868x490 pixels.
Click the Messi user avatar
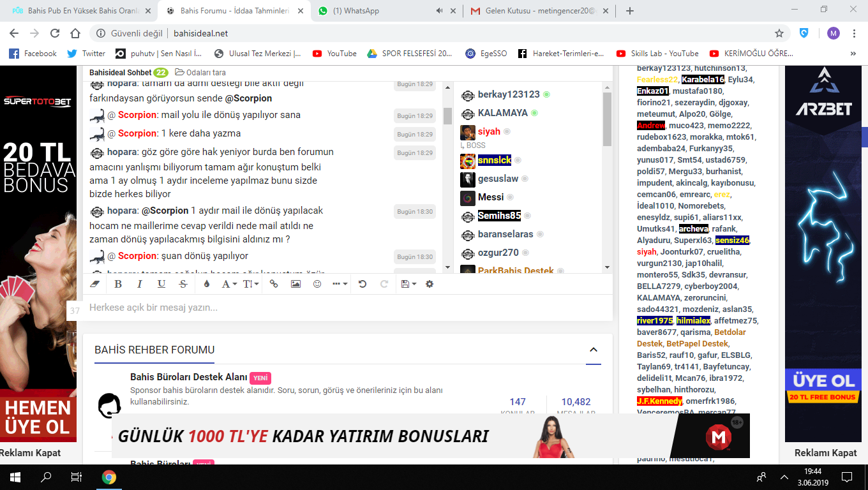pyautogui.click(x=467, y=198)
